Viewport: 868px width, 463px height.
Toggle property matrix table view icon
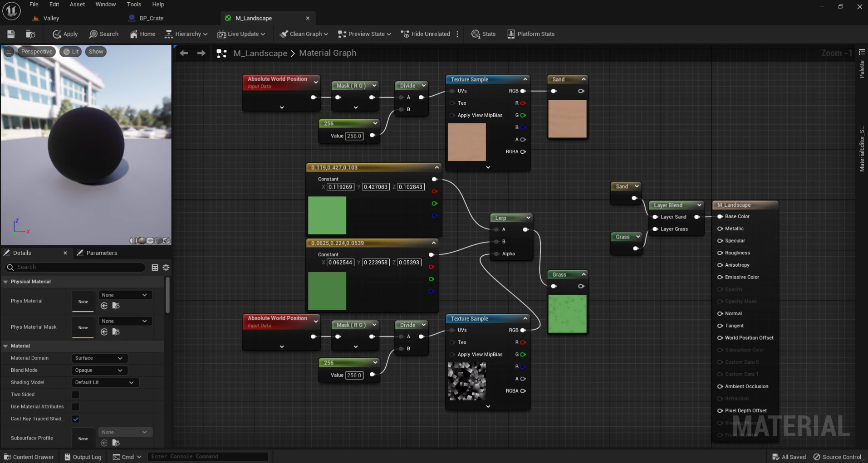(155, 268)
